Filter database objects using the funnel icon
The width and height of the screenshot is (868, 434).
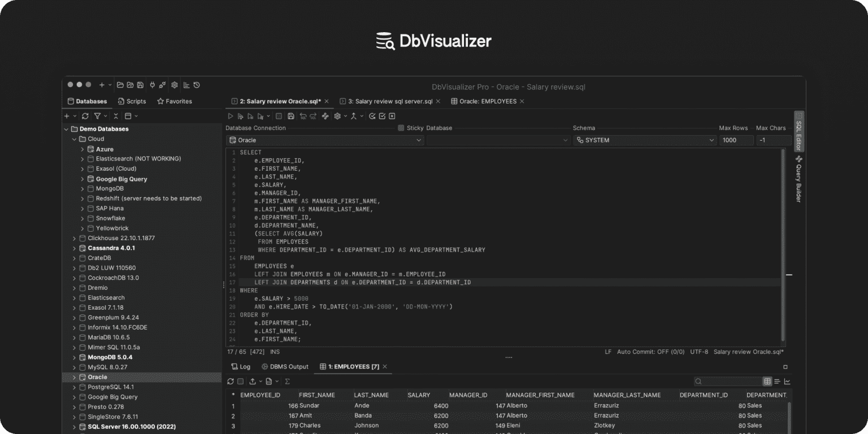click(98, 116)
